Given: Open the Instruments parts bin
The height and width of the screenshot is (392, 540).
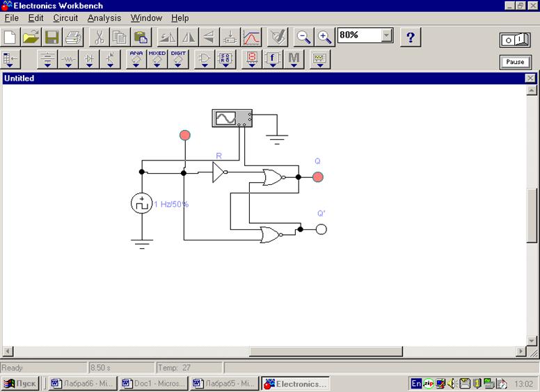Looking at the screenshot, I should 319,60.
